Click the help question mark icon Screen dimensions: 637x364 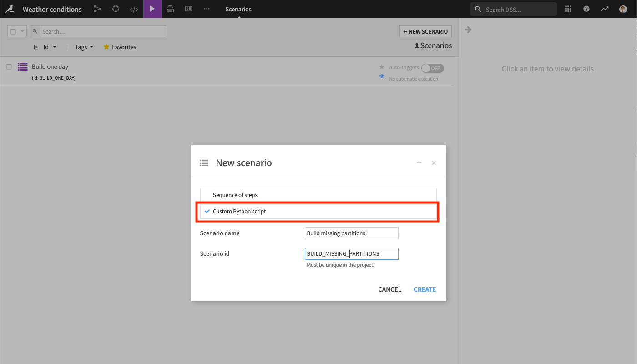coord(586,9)
